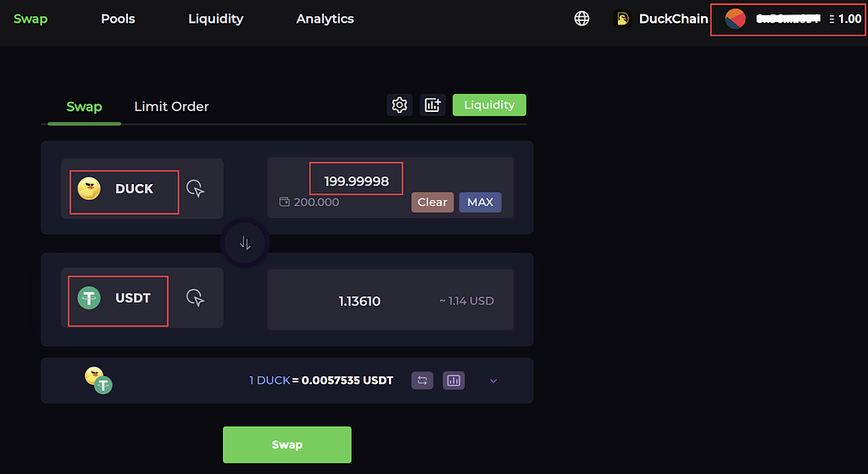Switch to the Limit Order tab
Image resolution: width=868 pixels, height=474 pixels.
[171, 106]
